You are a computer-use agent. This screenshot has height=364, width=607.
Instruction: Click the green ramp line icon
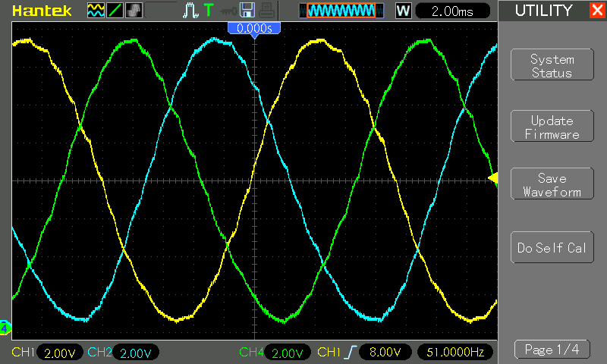(115, 11)
